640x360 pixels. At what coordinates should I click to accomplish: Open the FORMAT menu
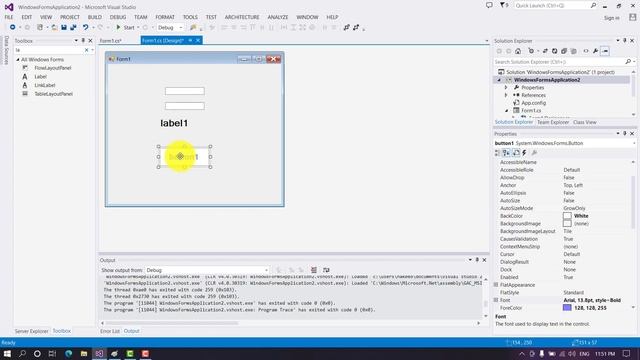tap(165, 17)
